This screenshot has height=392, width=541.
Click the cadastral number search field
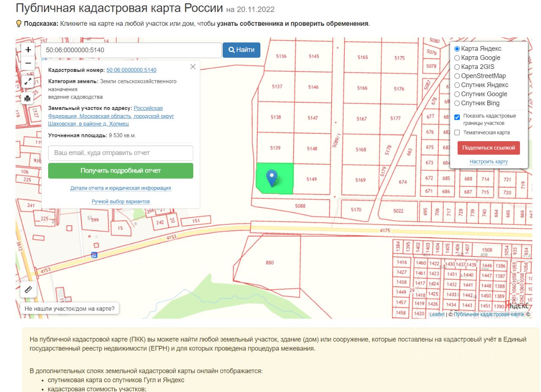(131, 50)
